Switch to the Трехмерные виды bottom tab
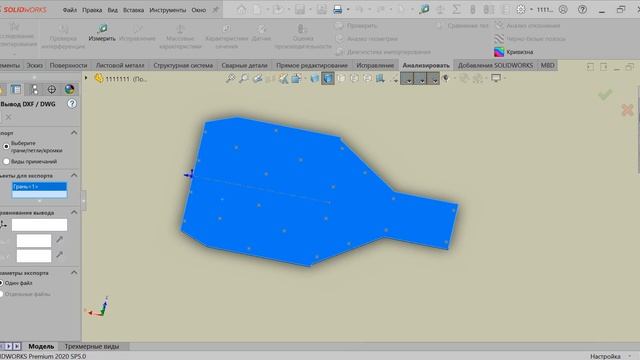This screenshot has height=360, width=640. click(x=92, y=346)
